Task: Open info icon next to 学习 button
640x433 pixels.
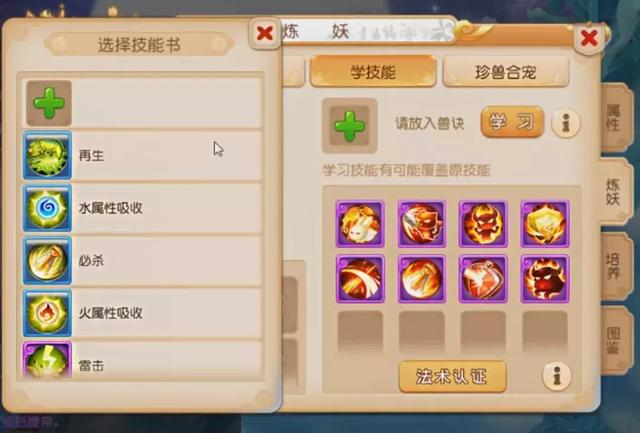Action: tap(566, 123)
